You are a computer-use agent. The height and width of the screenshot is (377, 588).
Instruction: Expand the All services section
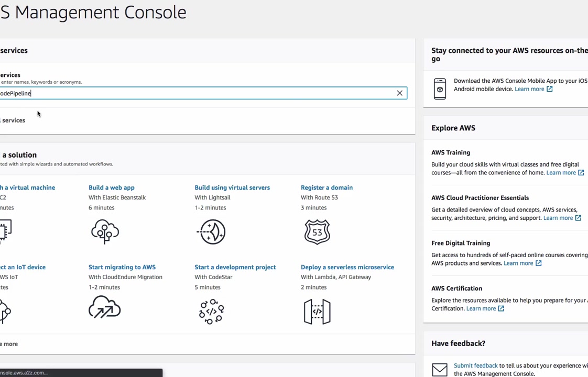tap(13, 120)
